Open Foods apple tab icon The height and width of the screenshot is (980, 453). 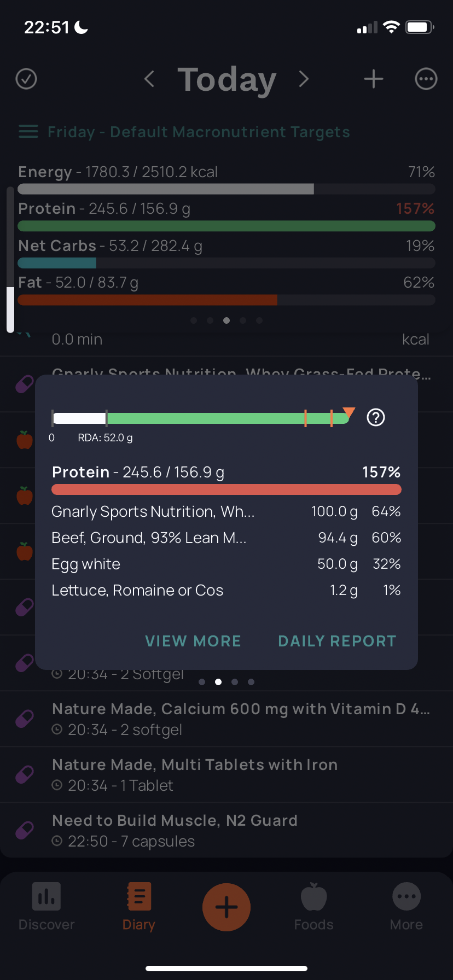pyautogui.click(x=313, y=897)
